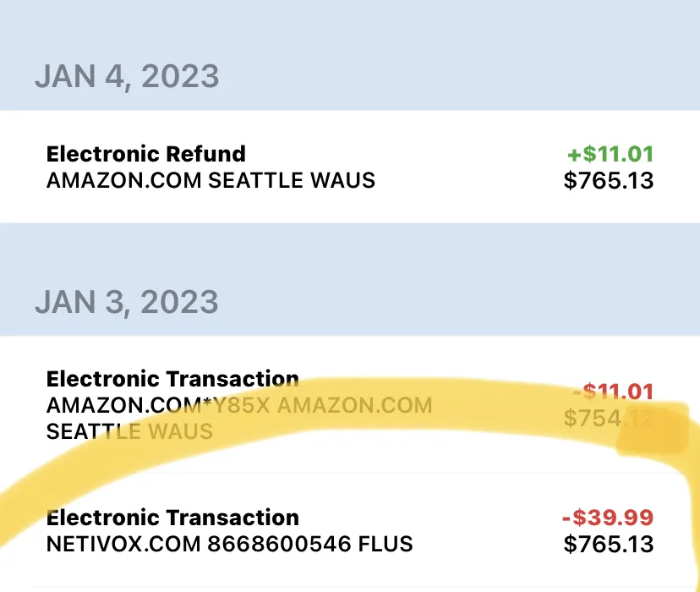Tap the Electronic Refund title text
This screenshot has width=700, height=592.
[146, 154]
